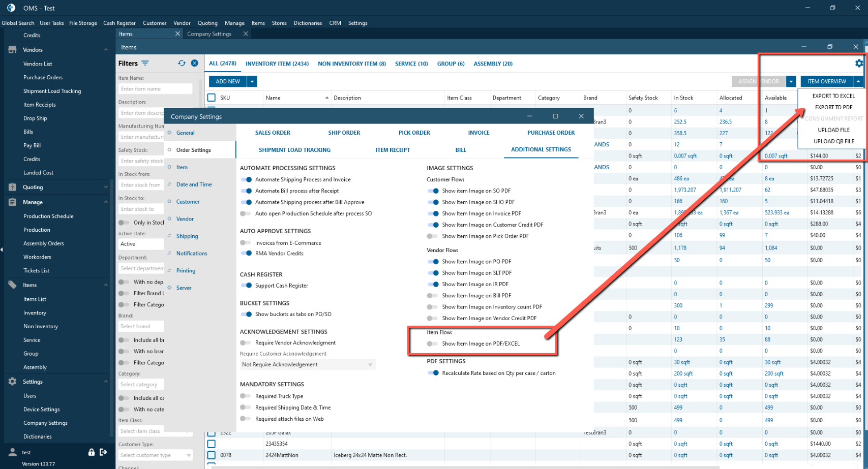Click the Date and Time marker icon

tap(169, 184)
